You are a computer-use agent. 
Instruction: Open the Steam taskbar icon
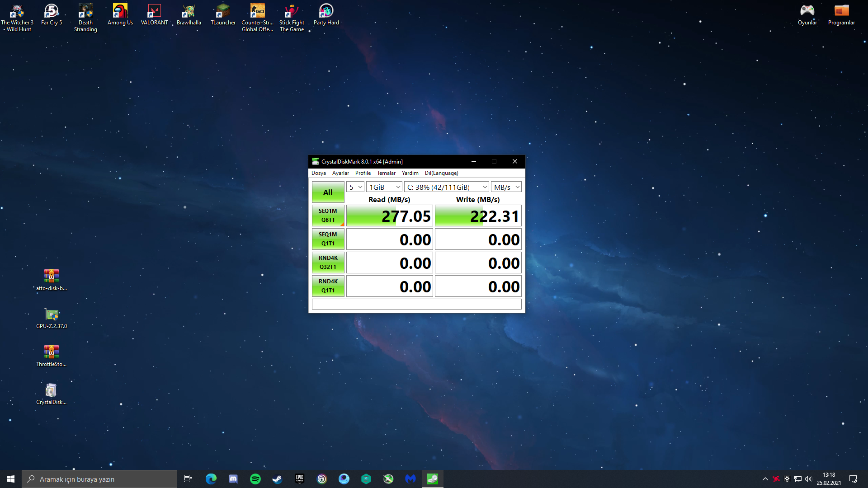[x=277, y=479]
